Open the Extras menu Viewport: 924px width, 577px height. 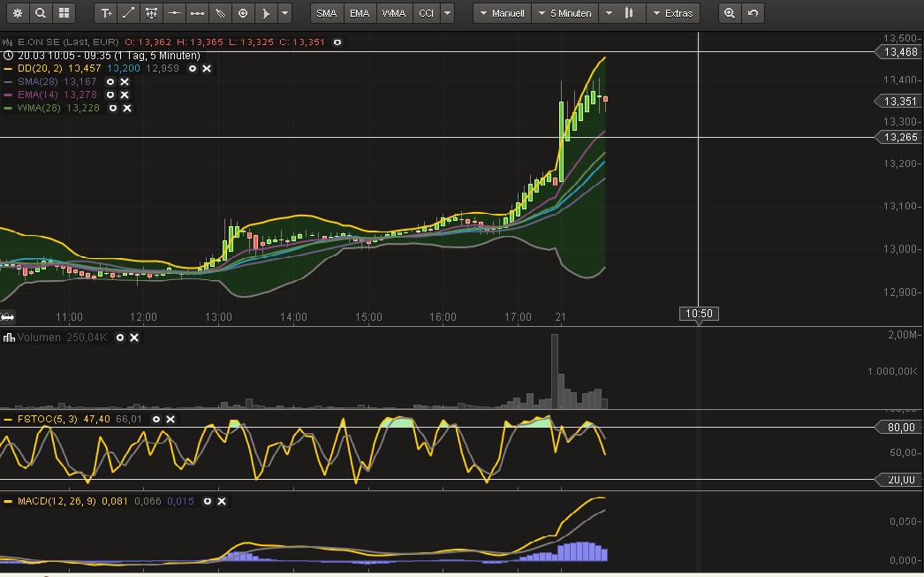(x=673, y=13)
